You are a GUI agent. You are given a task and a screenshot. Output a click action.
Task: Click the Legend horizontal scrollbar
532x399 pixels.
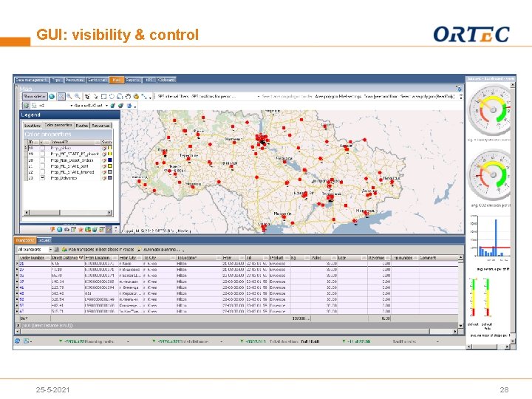pyautogui.click(x=67, y=212)
